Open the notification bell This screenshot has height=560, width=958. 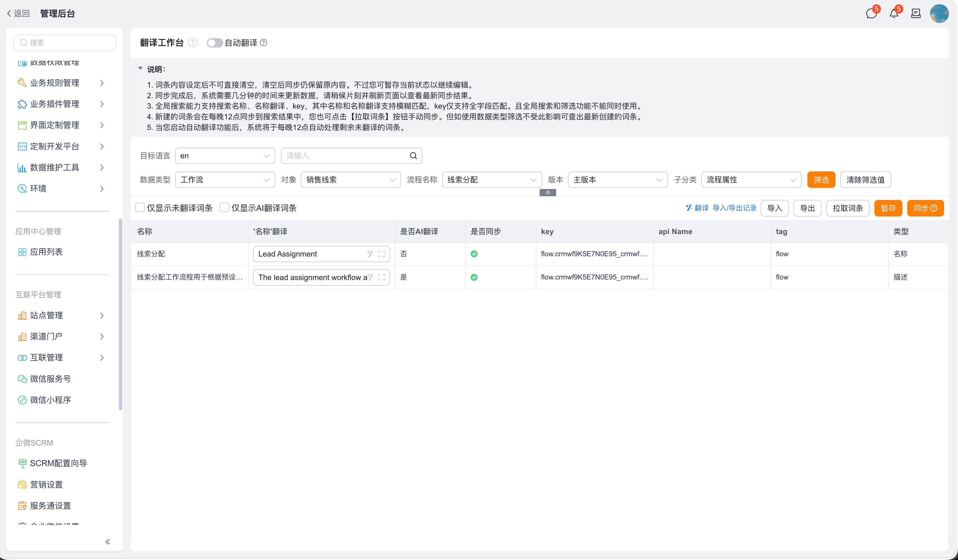(894, 14)
